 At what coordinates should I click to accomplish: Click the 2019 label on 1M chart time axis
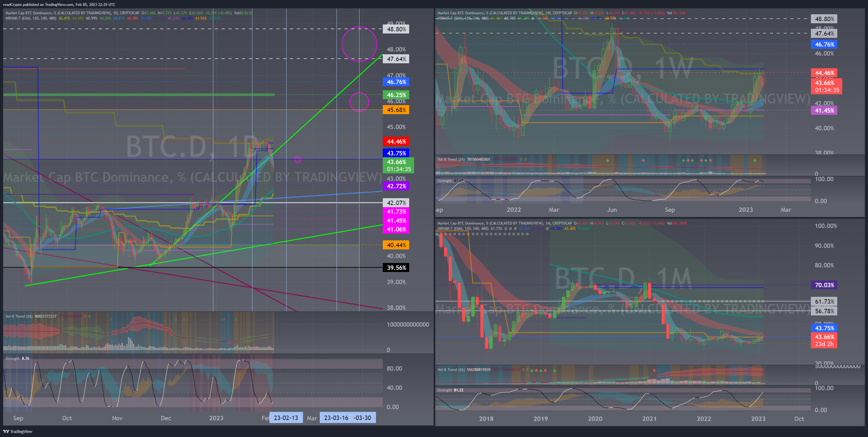coord(540,418)
